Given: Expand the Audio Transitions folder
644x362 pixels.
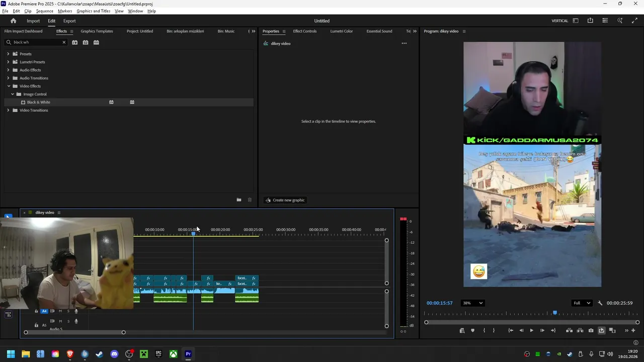Looking at the screenshot, I should (x=8, y=78).
